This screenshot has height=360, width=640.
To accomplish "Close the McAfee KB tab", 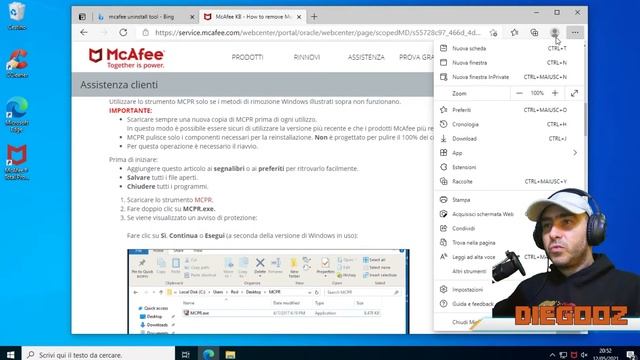I will 299,17.
